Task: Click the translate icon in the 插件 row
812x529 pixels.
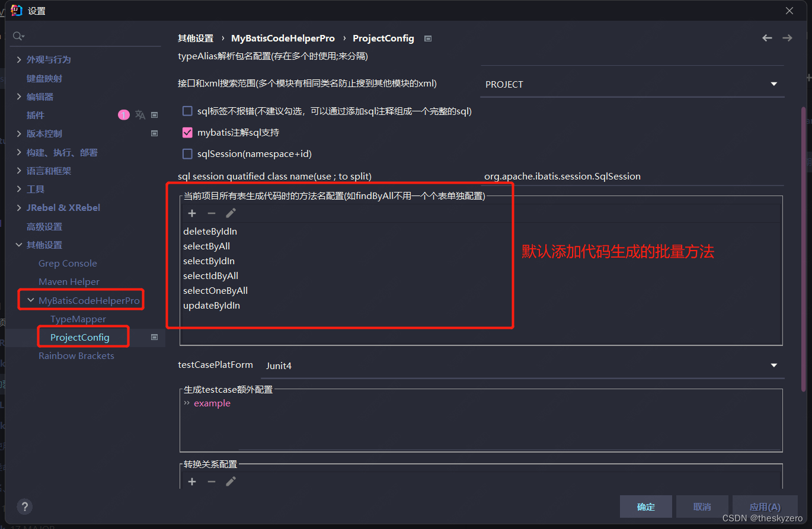Action: 140,115
